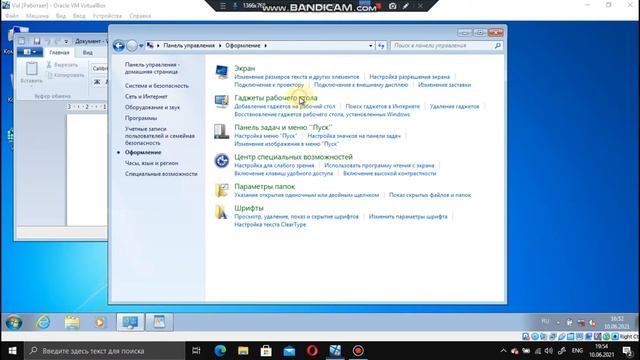Go to Часы, язык и регион in the sidebar

[151, 163]
